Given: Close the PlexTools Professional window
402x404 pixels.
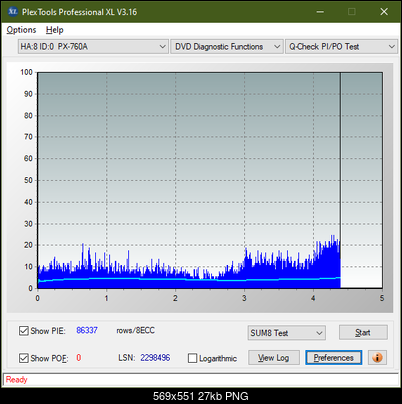Looking at the screenshot, I should tap(384, 12).
